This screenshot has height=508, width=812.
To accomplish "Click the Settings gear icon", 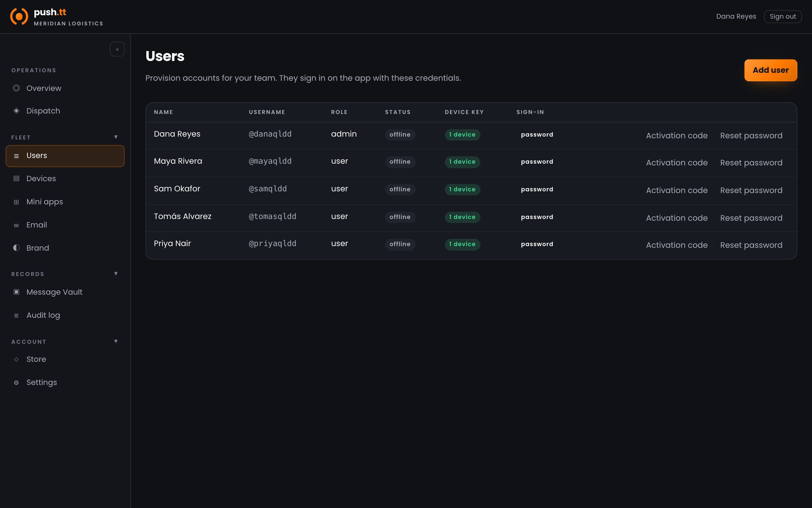I will (x=16, y=383).
